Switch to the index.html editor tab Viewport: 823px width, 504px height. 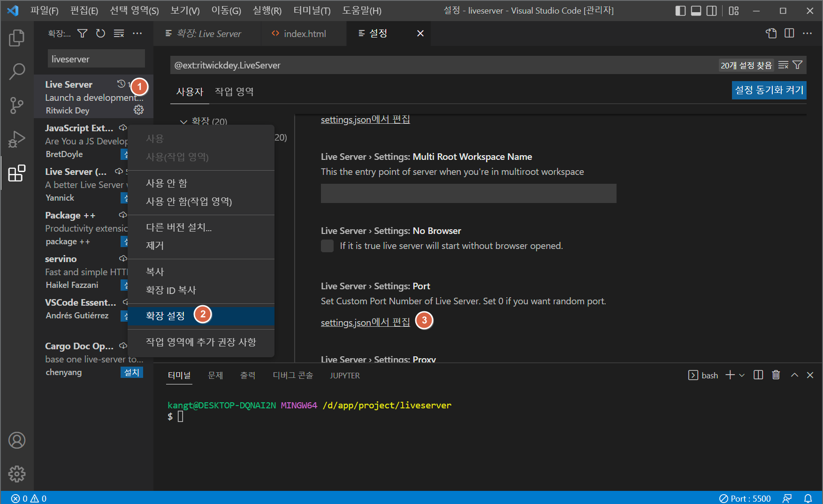point(304,33)
